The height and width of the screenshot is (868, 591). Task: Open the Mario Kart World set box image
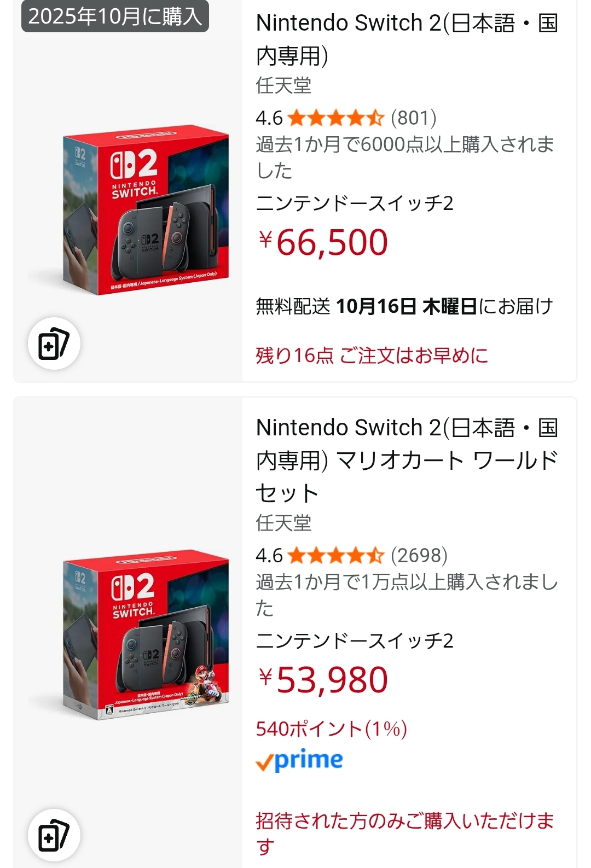pos(146,634)
